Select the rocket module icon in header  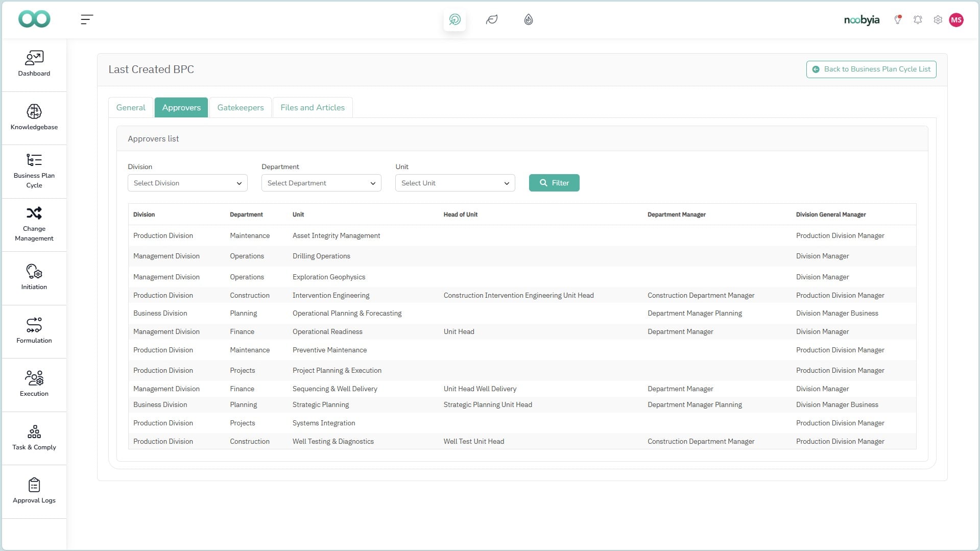(x=455, y=19)
